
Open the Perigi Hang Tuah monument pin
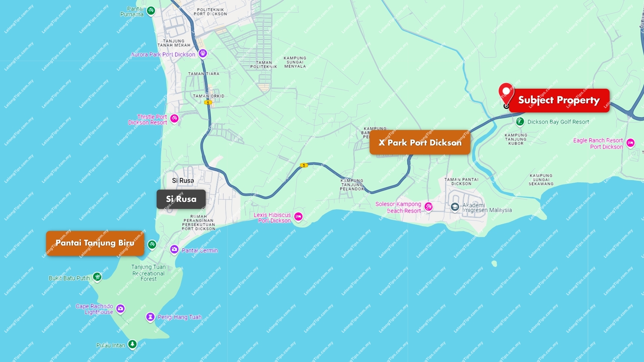[x=150, y=317]
